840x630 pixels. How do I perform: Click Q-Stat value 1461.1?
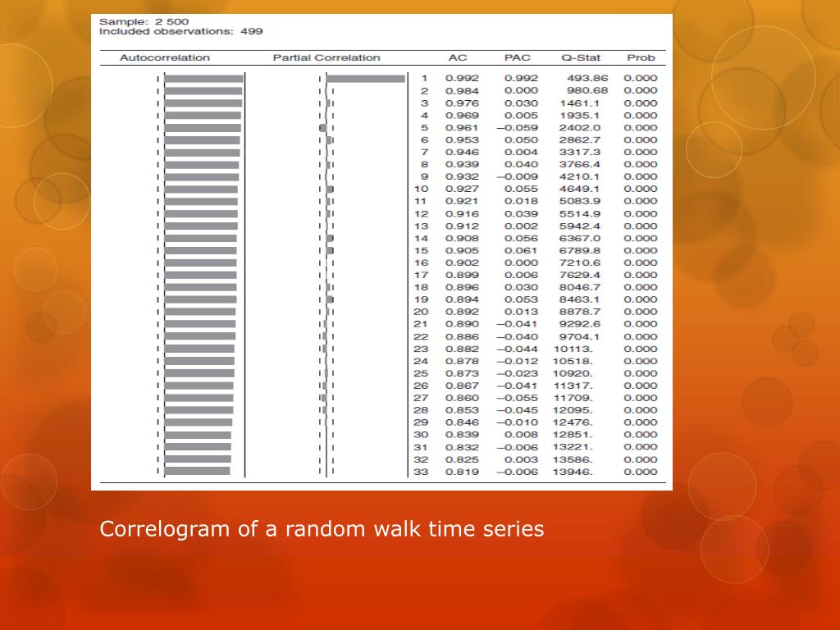pos(580,103)
